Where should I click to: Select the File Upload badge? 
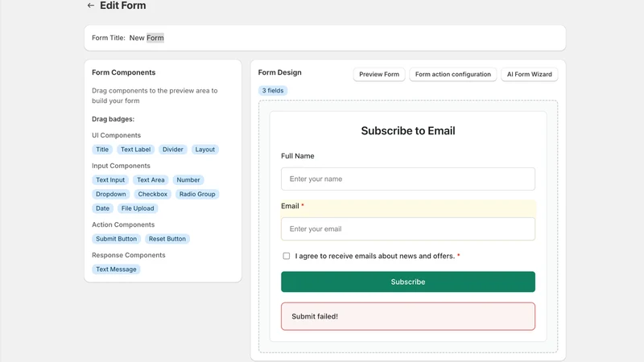(x=138, y=208)
